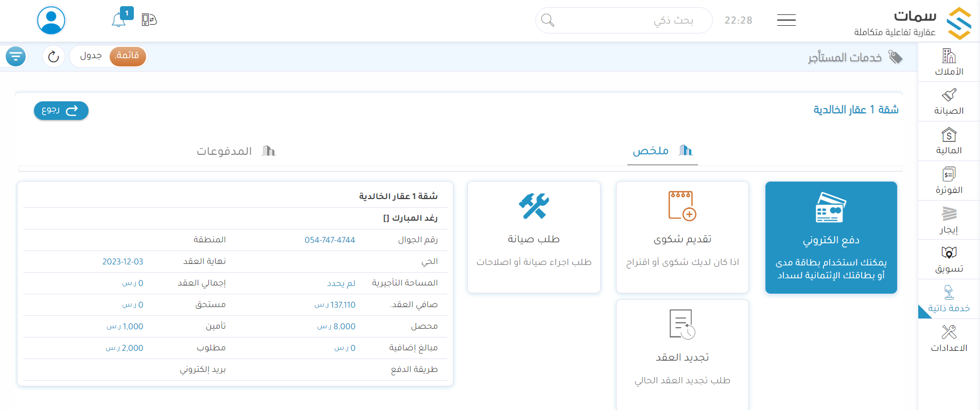The width and height of the screenshot is (980, 410).
Task: Open the الاعدادات sidebar section
Action: coord(949,339)
